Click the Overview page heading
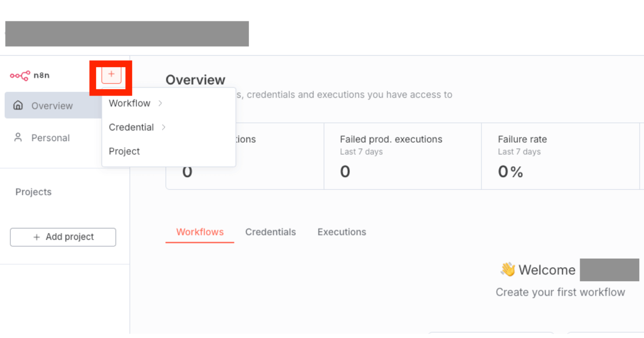644x338 pixels. [195, 80]
